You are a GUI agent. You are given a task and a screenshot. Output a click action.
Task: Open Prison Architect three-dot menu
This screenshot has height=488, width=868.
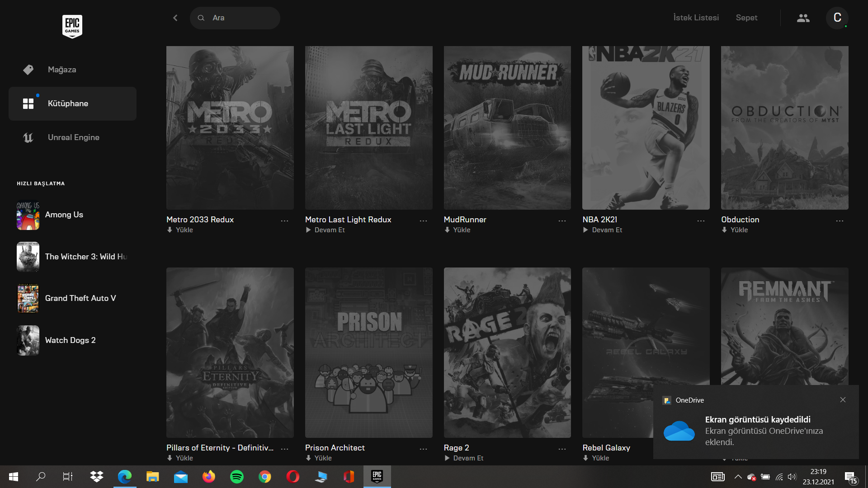(423, 449)
